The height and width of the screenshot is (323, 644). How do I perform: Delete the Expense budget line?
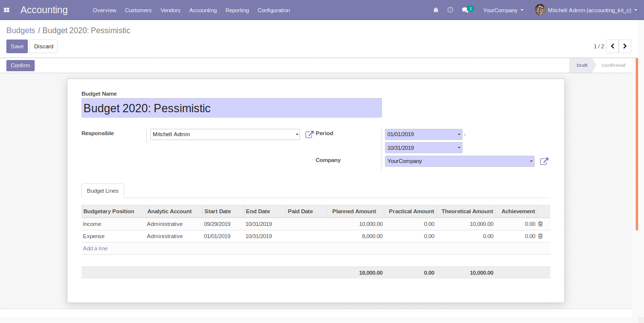(540, 236)
